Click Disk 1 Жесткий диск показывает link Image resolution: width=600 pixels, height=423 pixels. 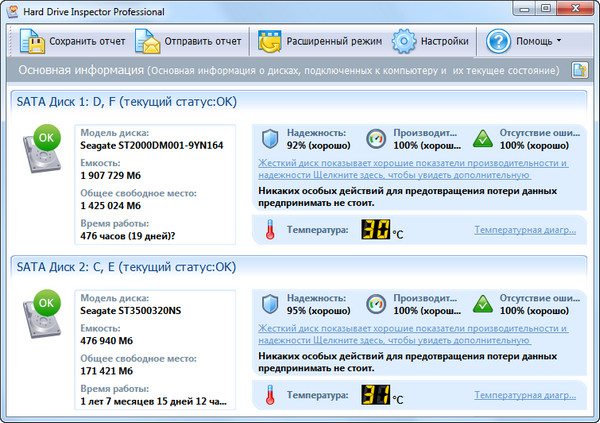(x=413, y=169)
